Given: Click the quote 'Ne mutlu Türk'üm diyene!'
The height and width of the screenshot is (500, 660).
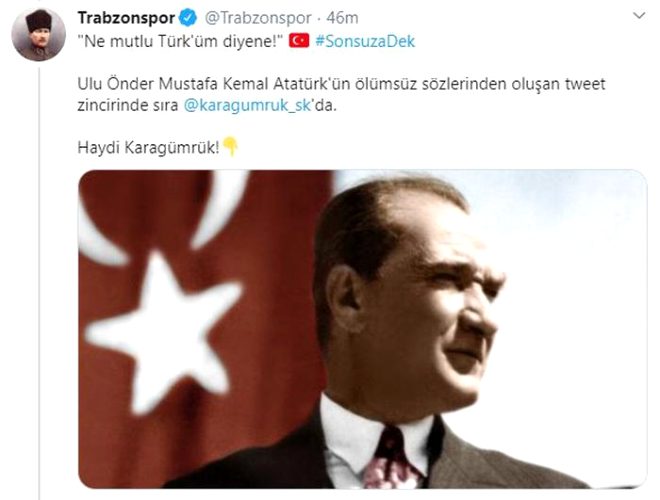Looking at the screenshot, I should tap(179, 41).
